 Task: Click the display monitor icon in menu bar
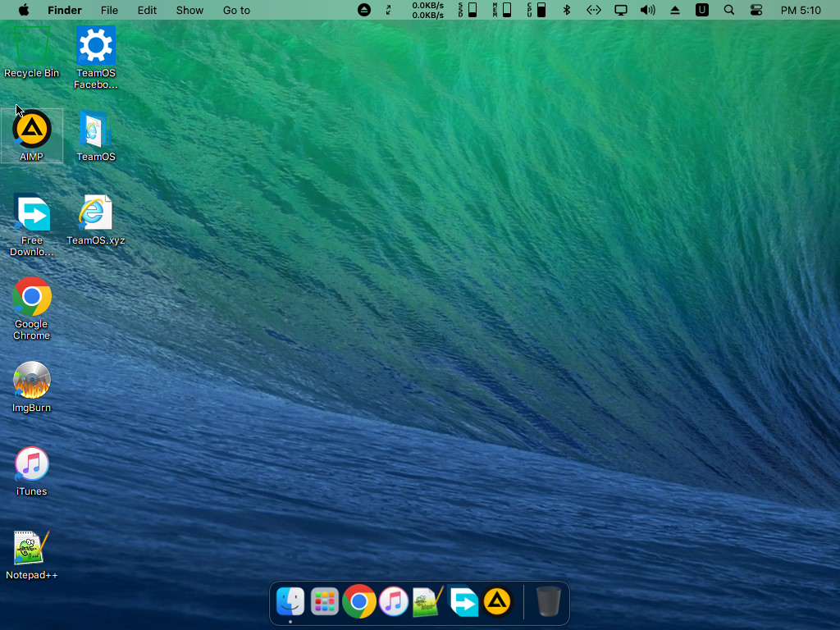coord(621,10)
